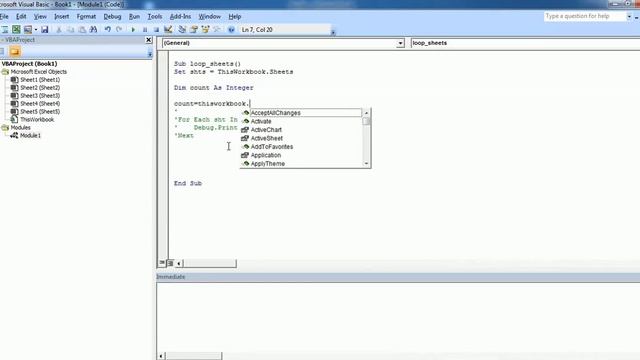Viewport: 640px width, 360px height.
Task: Switch to Procedure View button
Action: (x=162, y=263)
